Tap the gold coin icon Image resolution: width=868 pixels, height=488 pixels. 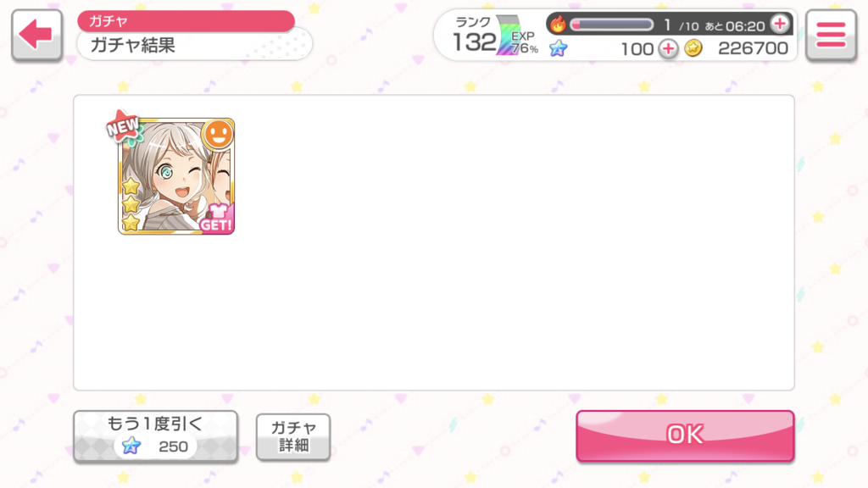click(693, 48)
